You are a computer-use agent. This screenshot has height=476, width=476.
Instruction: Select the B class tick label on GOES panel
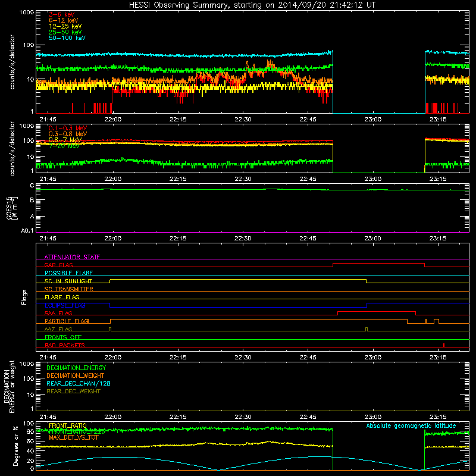tap(32, 200)
